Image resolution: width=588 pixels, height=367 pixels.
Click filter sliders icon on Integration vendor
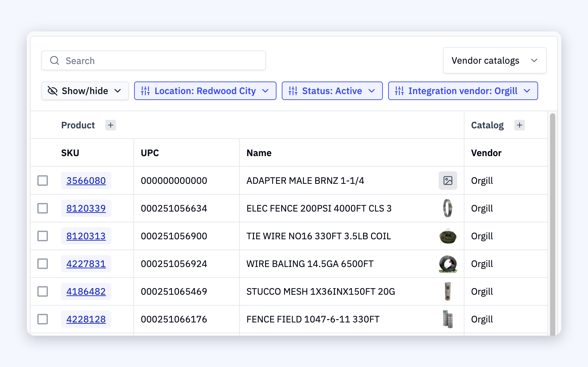(399, 91)
